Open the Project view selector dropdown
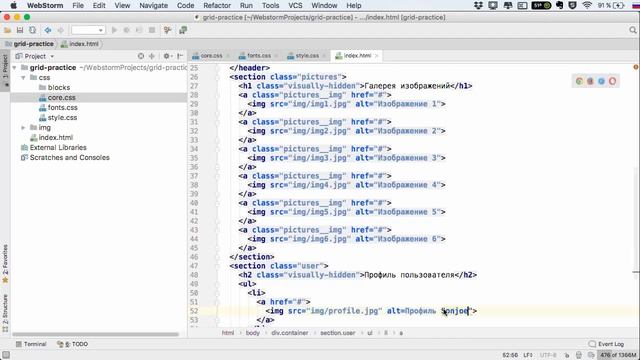The width and height of the screenshot is (640, 360). tap(35, 56)
